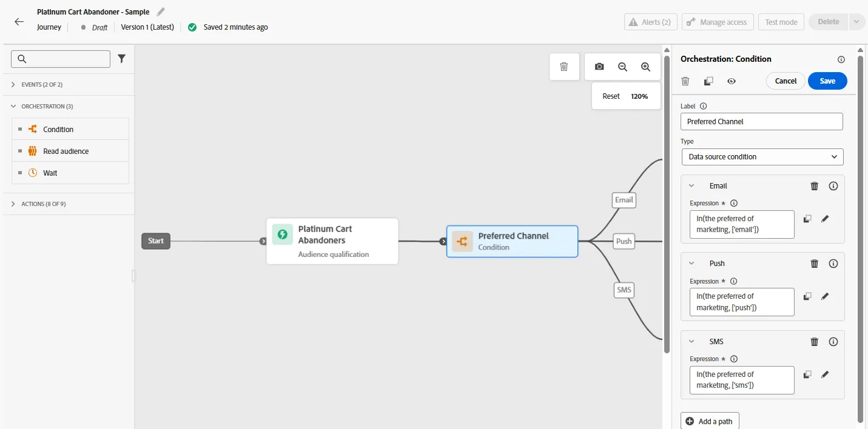This screenshot has width=868, height=429.
Task: Toggle the eye visibility icon in panel
Action: [x=732, y=81]
